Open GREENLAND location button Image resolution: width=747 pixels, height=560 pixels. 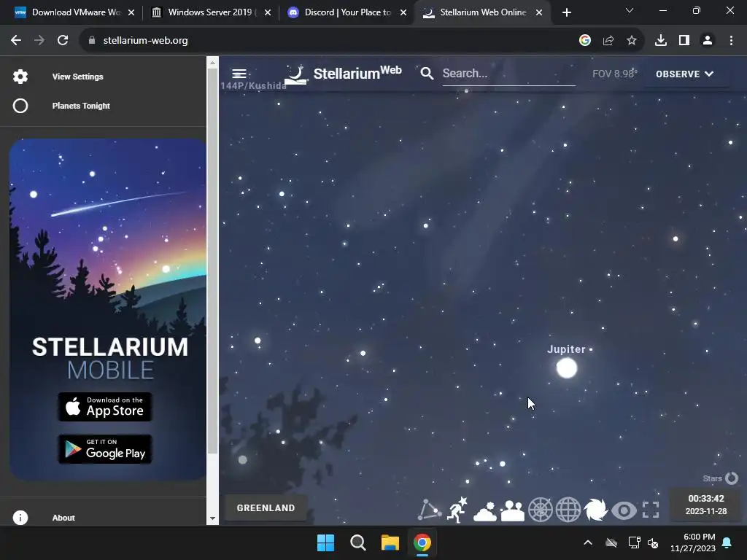coord(266,508)
